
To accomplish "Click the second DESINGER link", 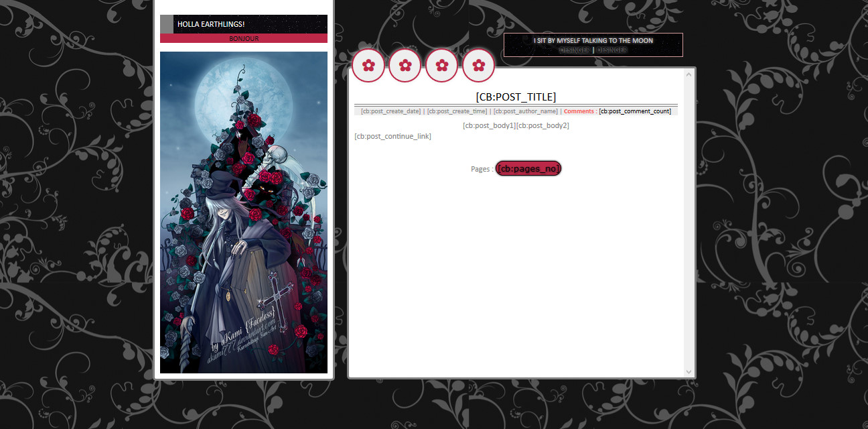I will [612, 50].
